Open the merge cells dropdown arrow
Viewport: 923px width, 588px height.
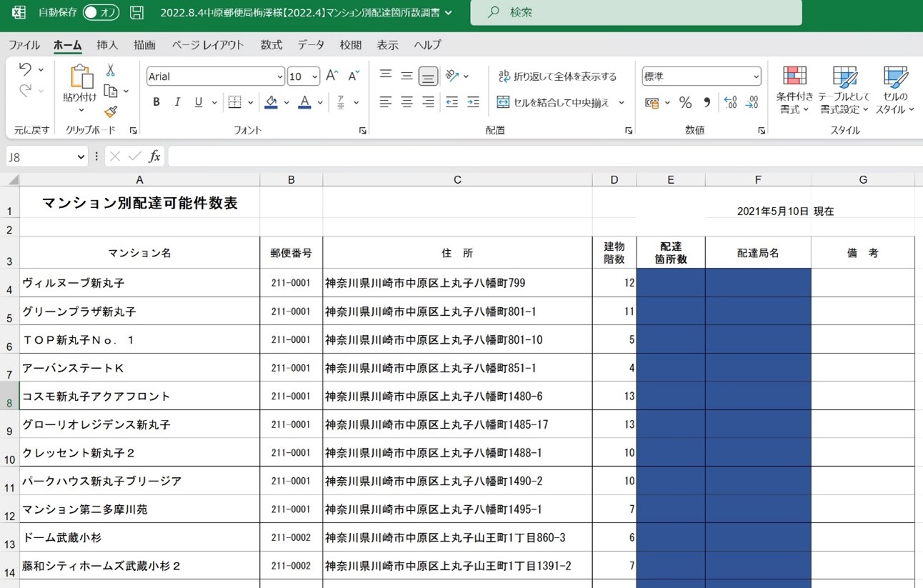(x=621, y=102)
